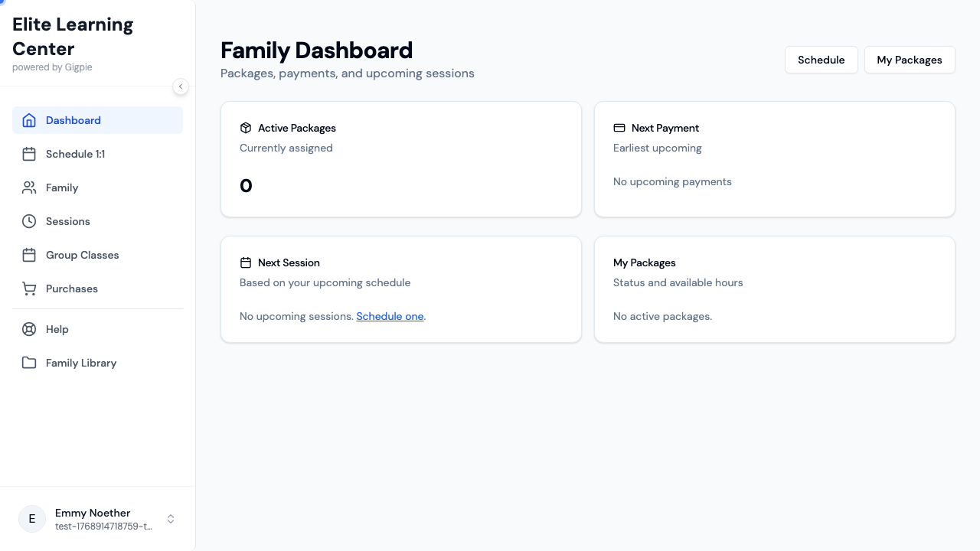
Task: Click the Purchases shopping cart icon
Action: (29, 289)
